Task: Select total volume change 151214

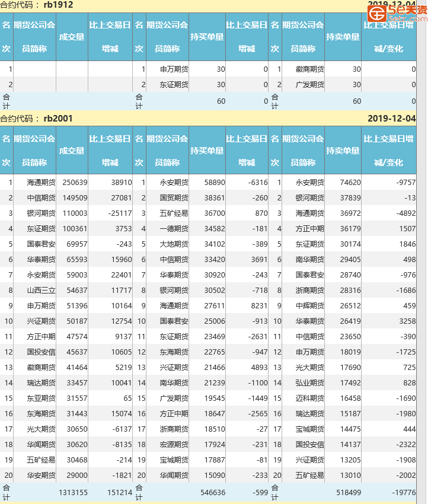Action: [120, 493]
